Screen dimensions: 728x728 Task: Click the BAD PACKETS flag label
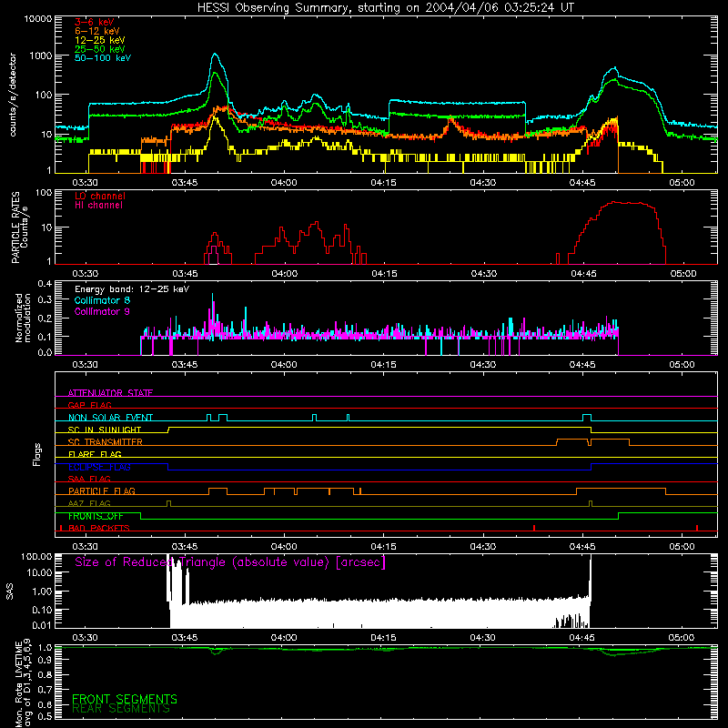[x=99, y=528]
